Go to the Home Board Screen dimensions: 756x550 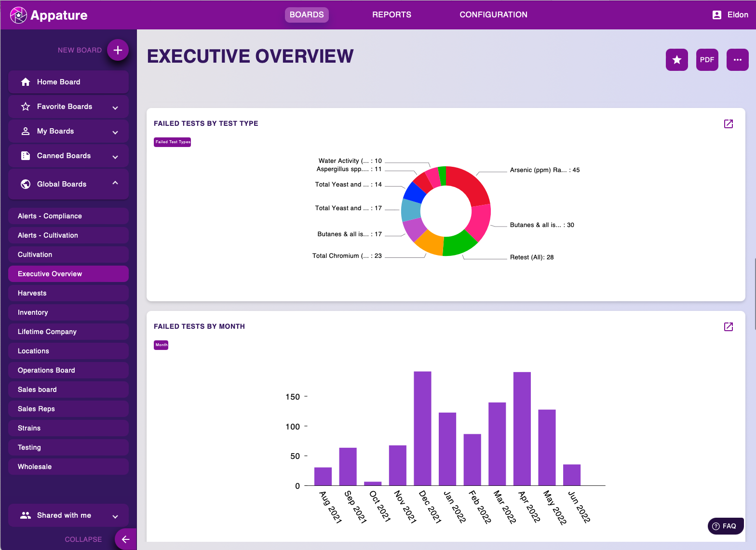[68, 82]
